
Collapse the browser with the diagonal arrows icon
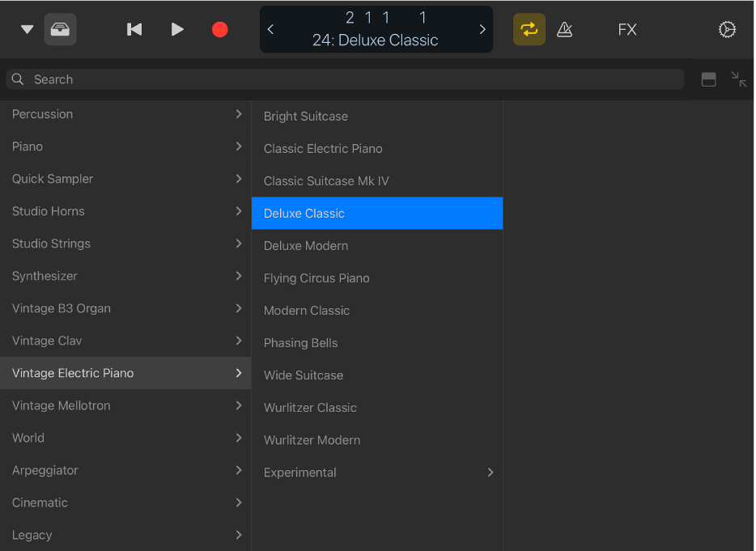pyautogui.click(x=738, y=79)
